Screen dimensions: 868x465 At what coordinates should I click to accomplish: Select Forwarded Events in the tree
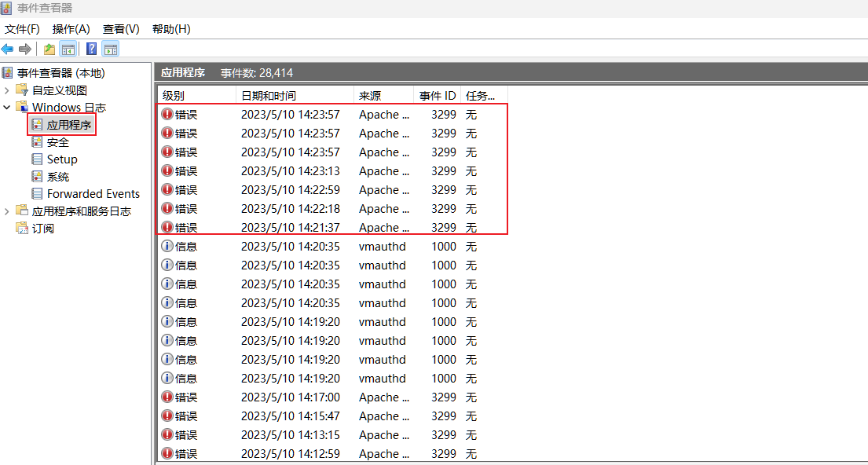pos(93,194)
